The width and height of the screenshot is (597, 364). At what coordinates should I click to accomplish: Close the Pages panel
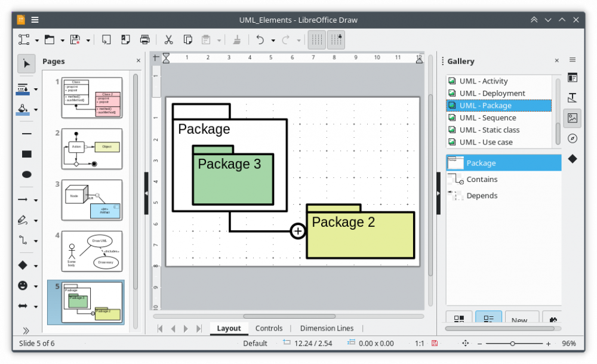click(139, 60)
